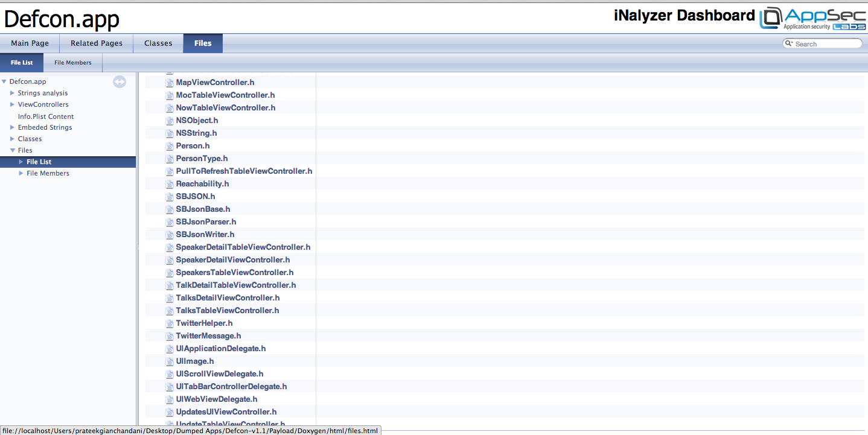Open UIScrollViewDelegate.h link
This screenshot has width=868, height=435.
pyautogui.click(x=220, y=374)
